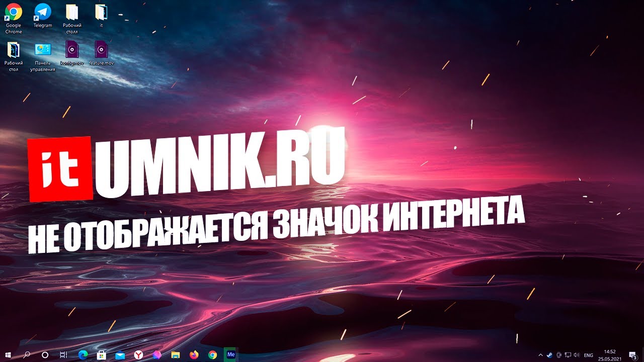
Task: Click the display/network tray icon
Action: (x=568, y=354)
